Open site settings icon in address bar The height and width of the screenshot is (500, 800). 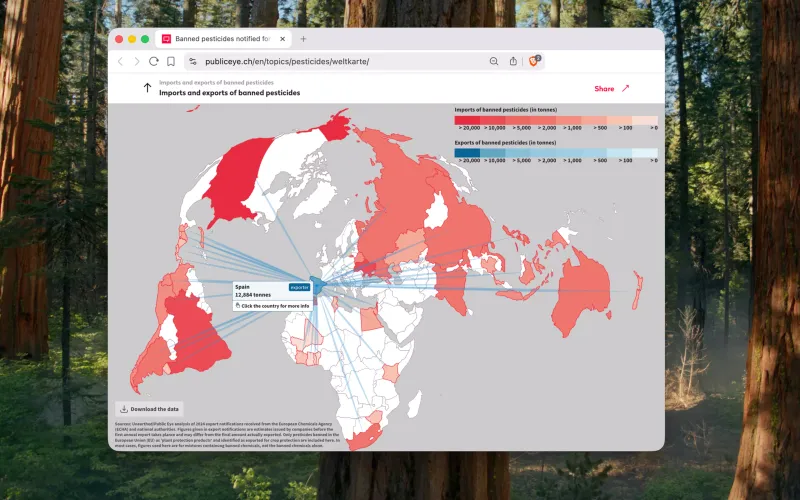193,61
